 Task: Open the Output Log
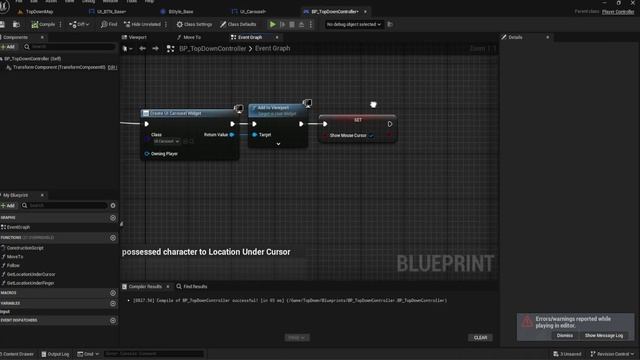click(55, 354)
